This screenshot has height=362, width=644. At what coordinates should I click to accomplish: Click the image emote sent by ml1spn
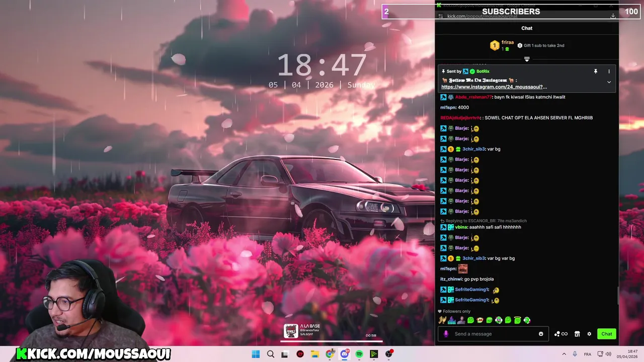463,268
